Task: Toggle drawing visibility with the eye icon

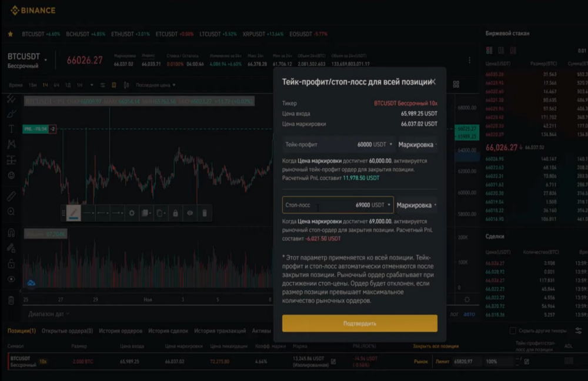Action: pyautogui.click(x=190, y=213)
